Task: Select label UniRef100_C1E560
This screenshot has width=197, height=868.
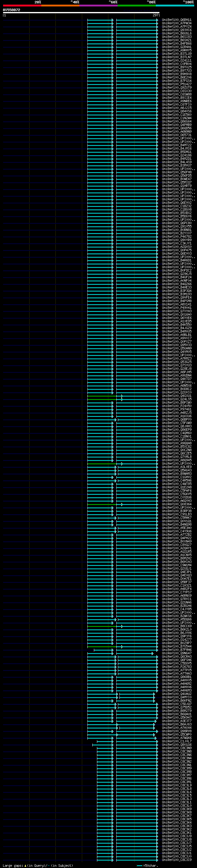Action: point(177,115)
